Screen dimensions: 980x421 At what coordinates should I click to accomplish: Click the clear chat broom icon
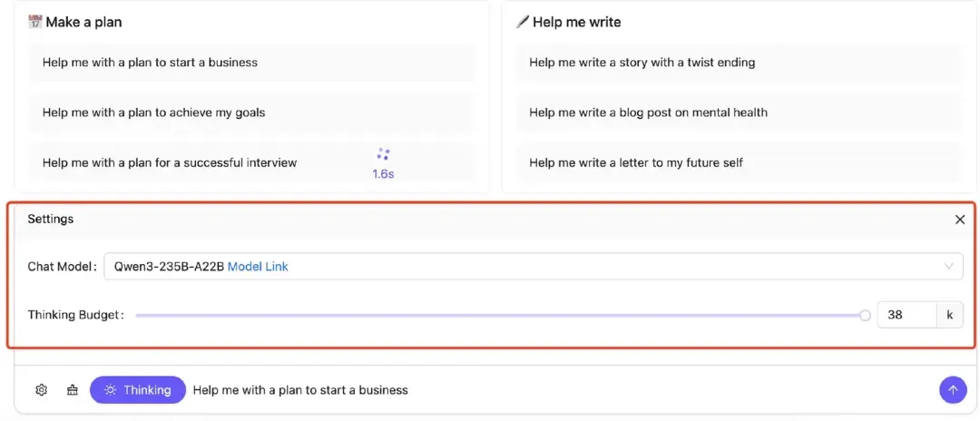click(x=73, y=390)
